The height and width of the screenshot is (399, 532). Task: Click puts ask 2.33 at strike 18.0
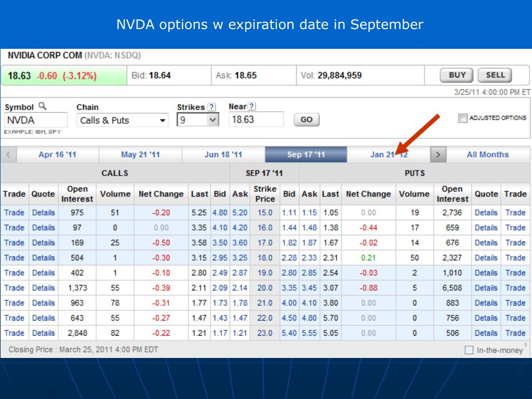310,258
